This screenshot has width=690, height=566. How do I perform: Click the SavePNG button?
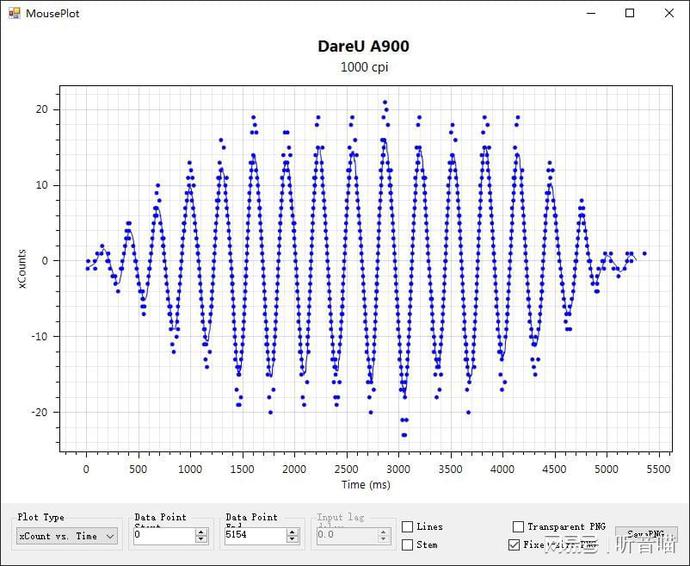[646, 536]
